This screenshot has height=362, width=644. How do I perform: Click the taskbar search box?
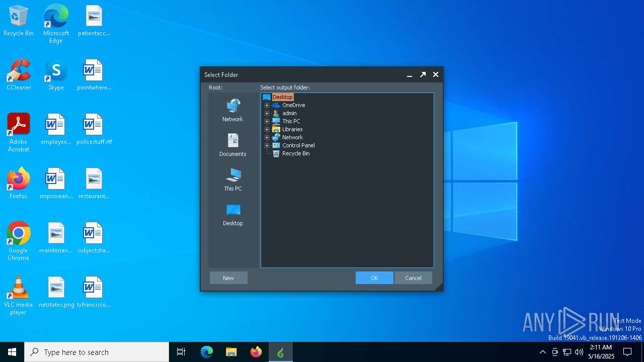coord(97,352)
